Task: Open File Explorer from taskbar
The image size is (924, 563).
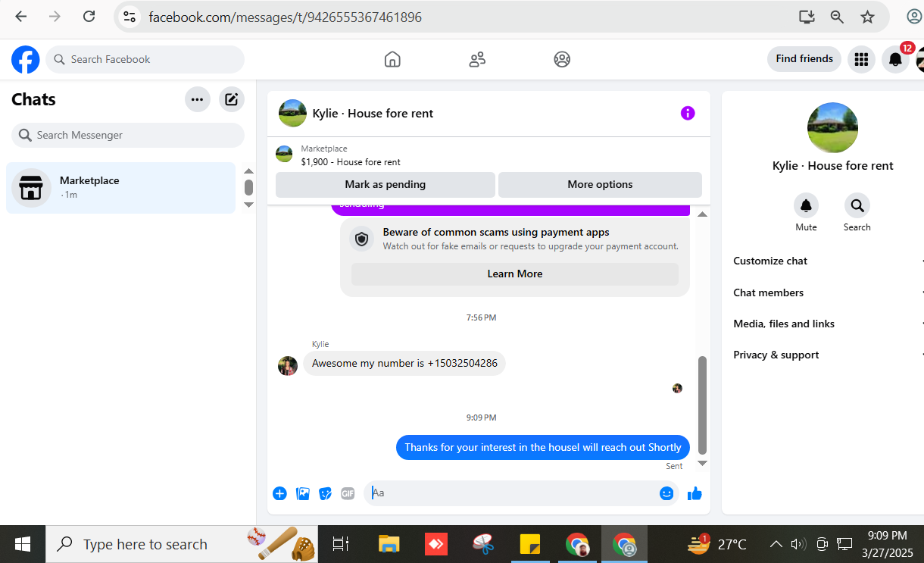Action: point(389,544)
